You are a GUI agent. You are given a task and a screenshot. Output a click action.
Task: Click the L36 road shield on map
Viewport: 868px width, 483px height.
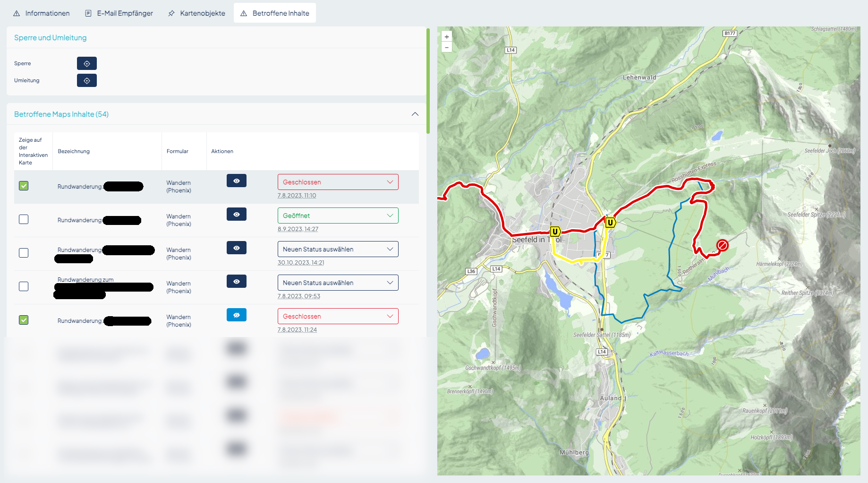(x=471, y=271)
